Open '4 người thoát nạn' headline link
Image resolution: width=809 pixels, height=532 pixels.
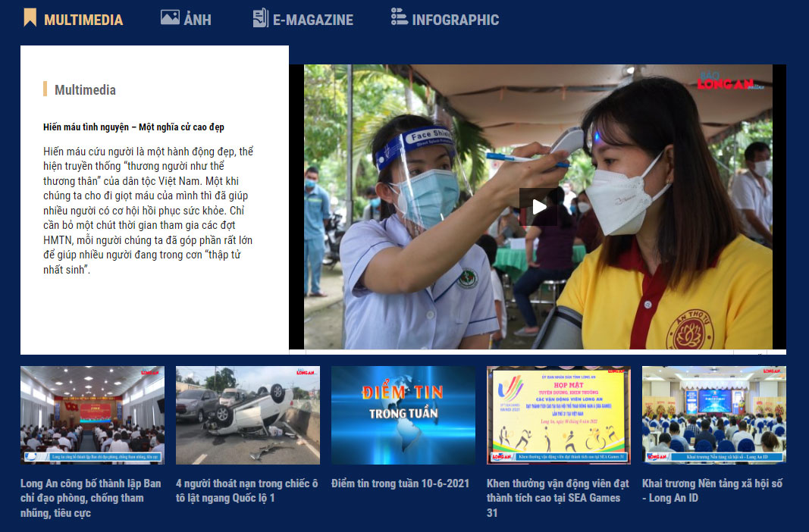[246, 490]
